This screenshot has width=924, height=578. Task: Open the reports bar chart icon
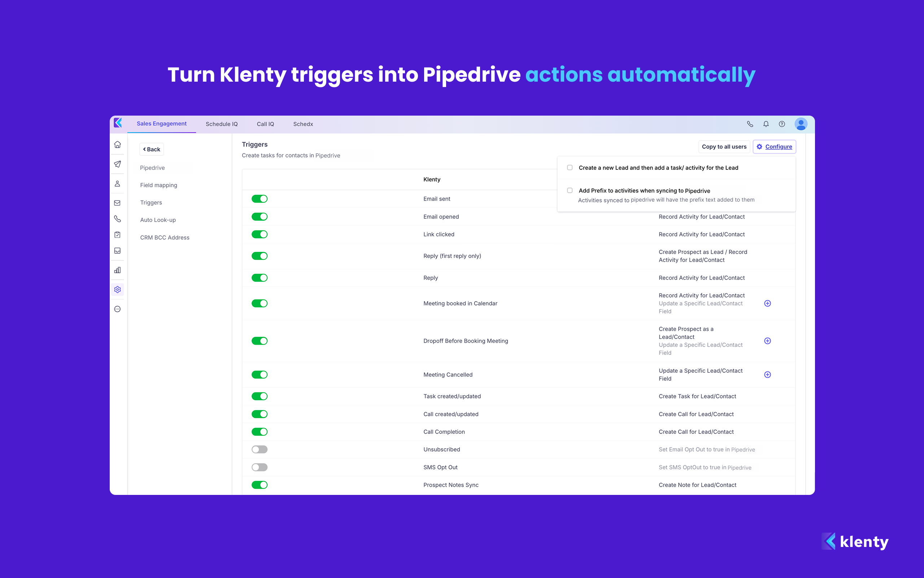(x=118, y=270)
